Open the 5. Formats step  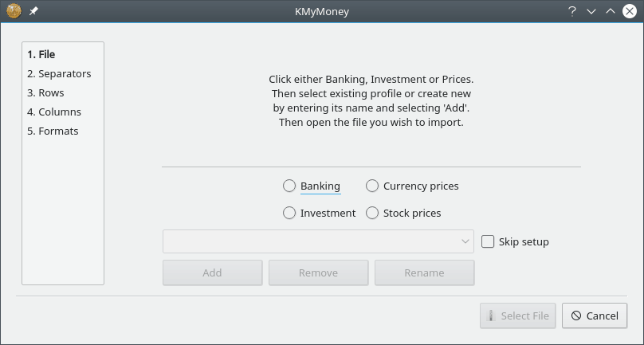[53, 131]
